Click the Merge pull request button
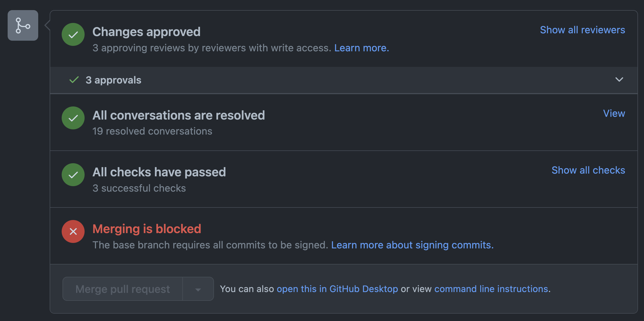This screenshot has height=321, width=644. pos(122,289)
